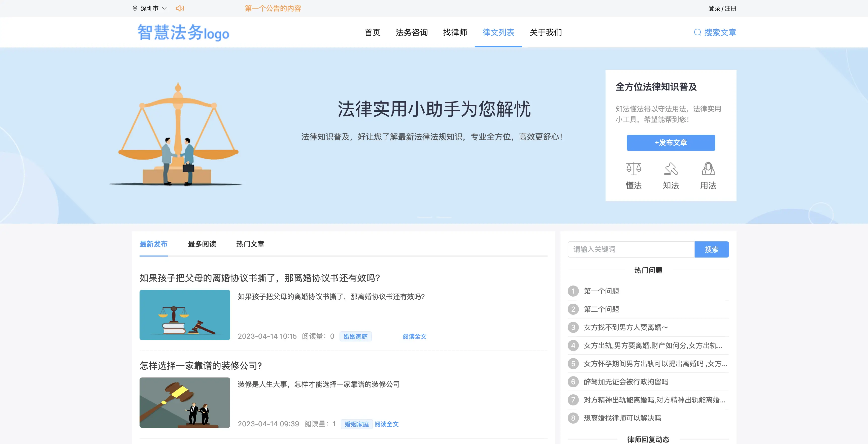Click the renovation company article thumbnail

click(185, 402)
